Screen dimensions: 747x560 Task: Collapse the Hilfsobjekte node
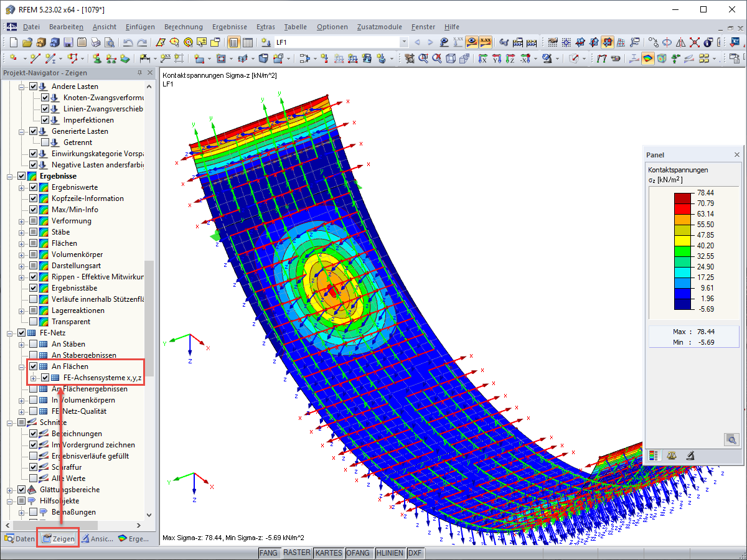(10, 501)
